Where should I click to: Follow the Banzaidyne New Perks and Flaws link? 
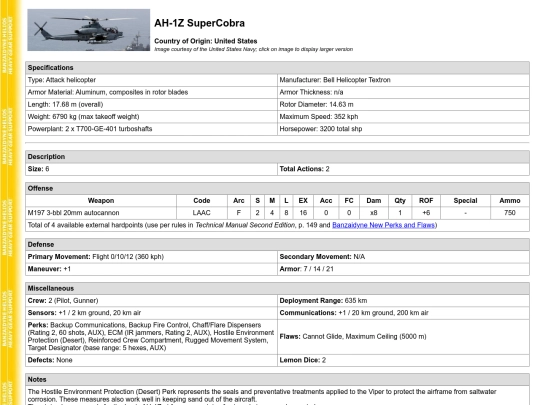click(384, 225)
